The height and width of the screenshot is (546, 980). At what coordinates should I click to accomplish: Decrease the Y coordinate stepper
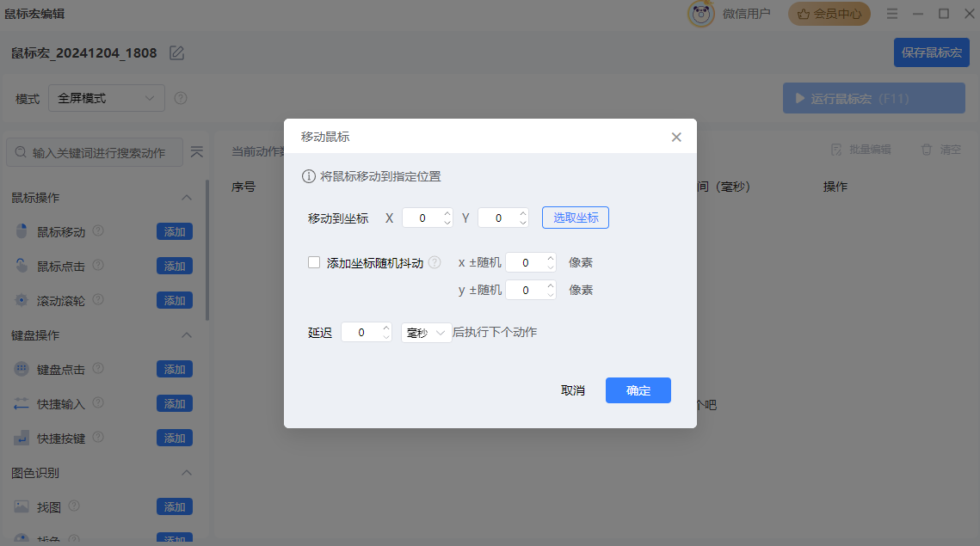[523, 223]
